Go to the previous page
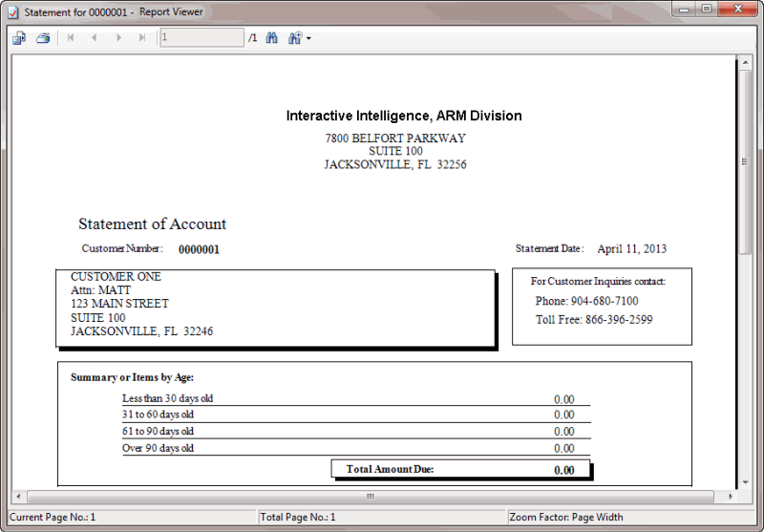Image resolution: width=764 pixels, height=532 pixels. (x=94, y=38)
